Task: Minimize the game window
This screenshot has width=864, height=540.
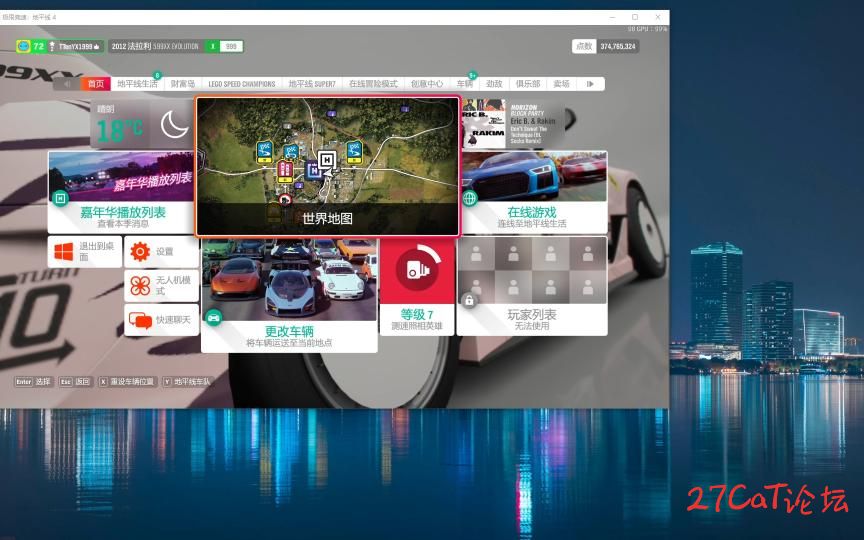Action: [612, 17]
